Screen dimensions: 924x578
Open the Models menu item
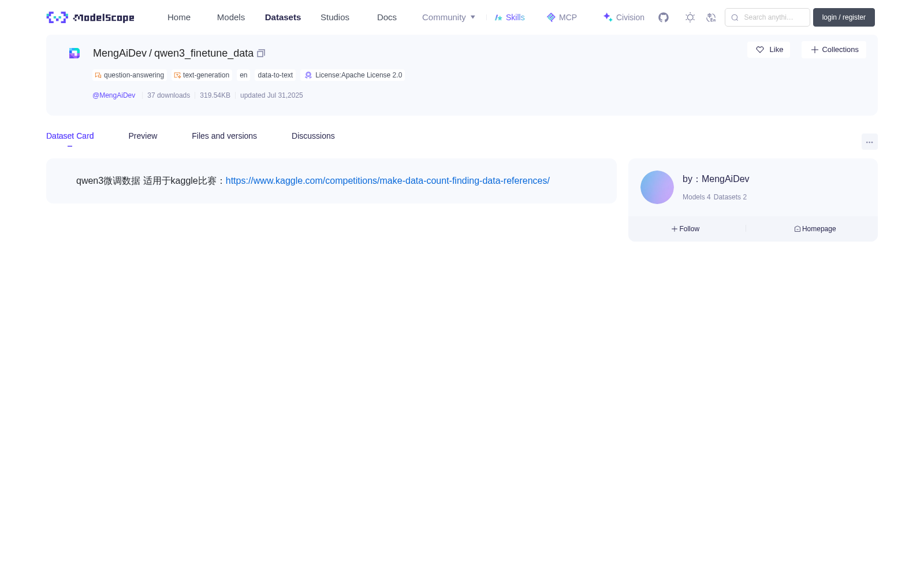point(231,17)
